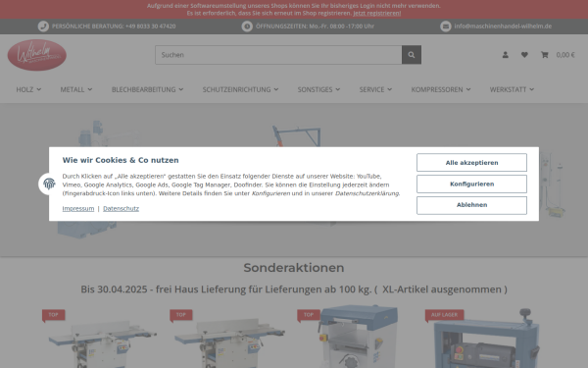Image resolution: width=588 pixels, height=368 pixels.
Task: Click the email envelope icon
Action: pos(446,26)
